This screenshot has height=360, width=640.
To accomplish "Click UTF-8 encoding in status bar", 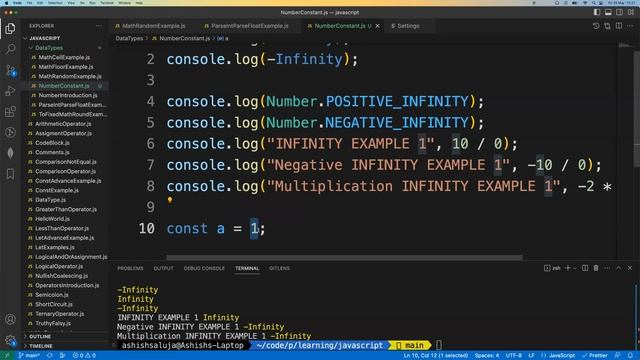I will 513,356.
